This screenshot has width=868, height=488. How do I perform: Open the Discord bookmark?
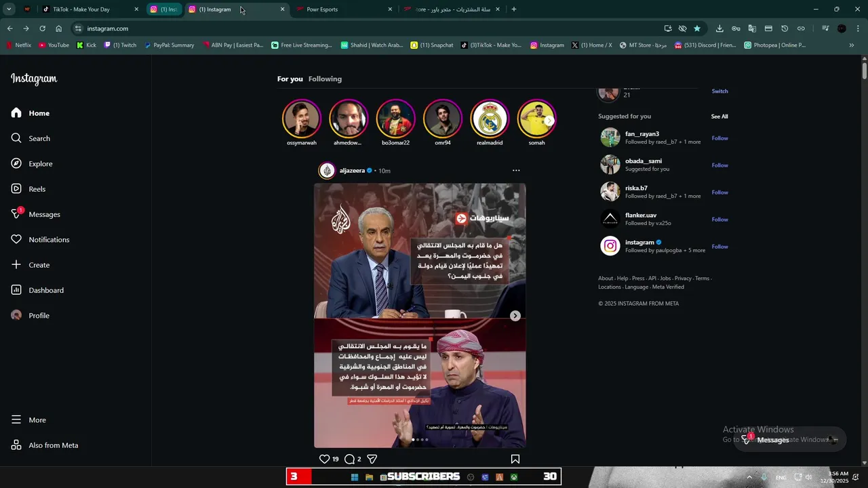point(705,45)
